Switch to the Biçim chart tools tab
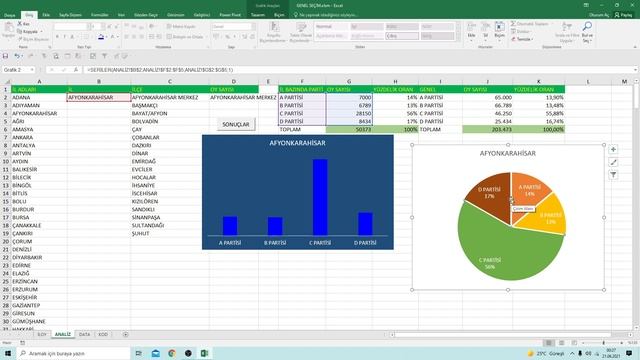The height and width of the screenshot is (360, 640). 279,15
